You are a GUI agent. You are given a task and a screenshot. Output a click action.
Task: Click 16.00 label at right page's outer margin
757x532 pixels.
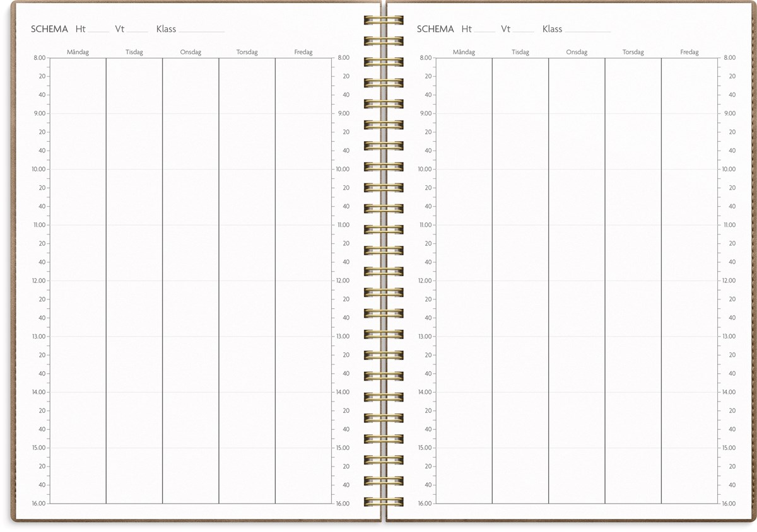[x=729, y=504]
